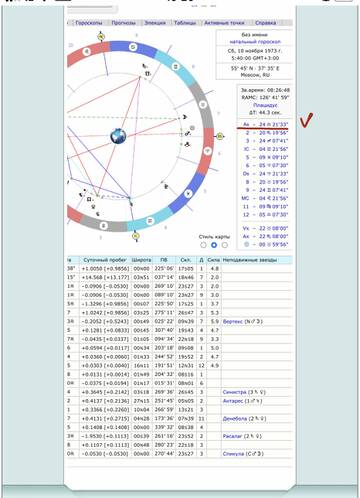
Task: Click the Суточный пробег column header
Action: tap(105, 260)
